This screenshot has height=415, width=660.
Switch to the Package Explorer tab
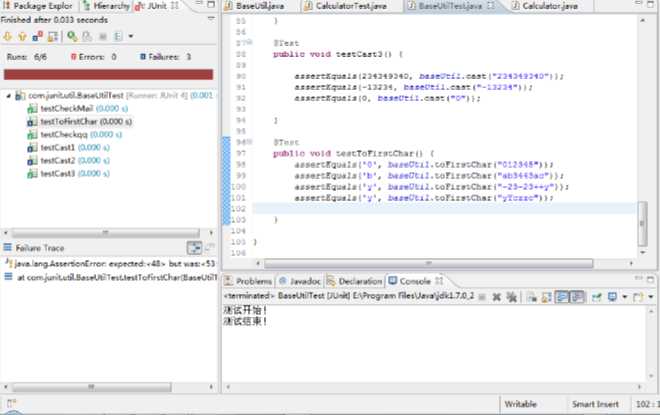(39, 6)
